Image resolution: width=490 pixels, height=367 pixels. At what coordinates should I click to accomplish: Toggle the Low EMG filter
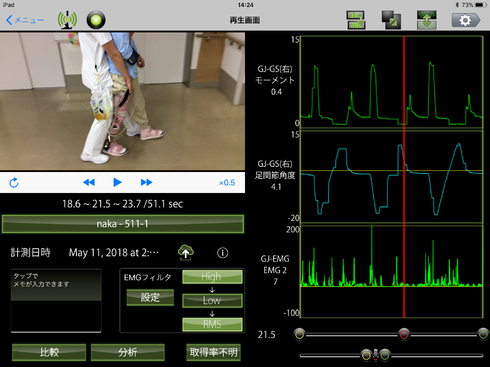click(x=212, y=300)
